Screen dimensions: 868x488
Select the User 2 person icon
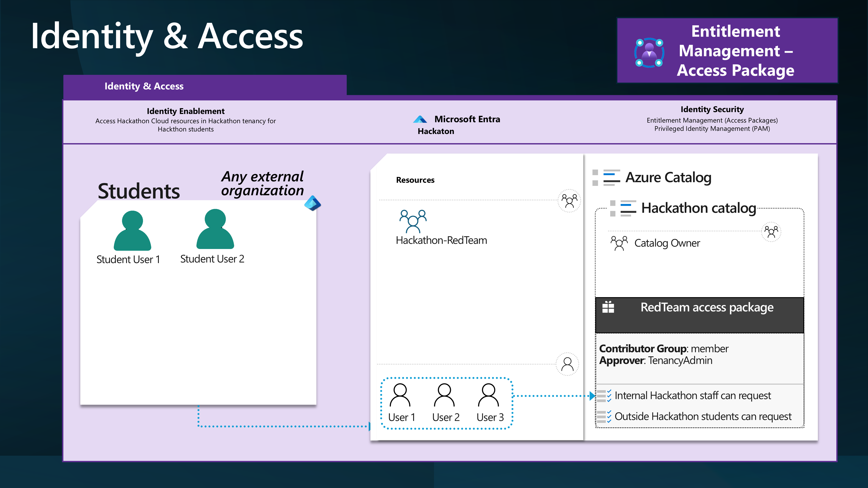[444, 395]
